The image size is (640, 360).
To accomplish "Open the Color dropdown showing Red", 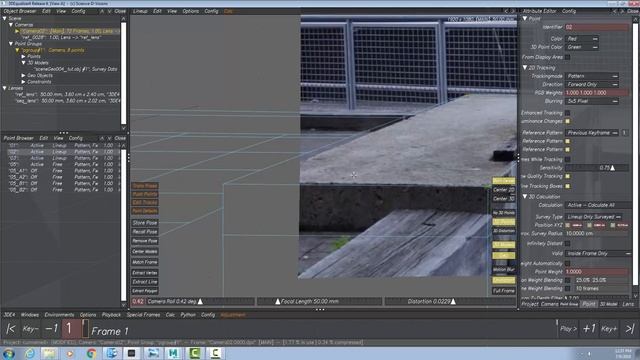I will [x=582, y=39].
